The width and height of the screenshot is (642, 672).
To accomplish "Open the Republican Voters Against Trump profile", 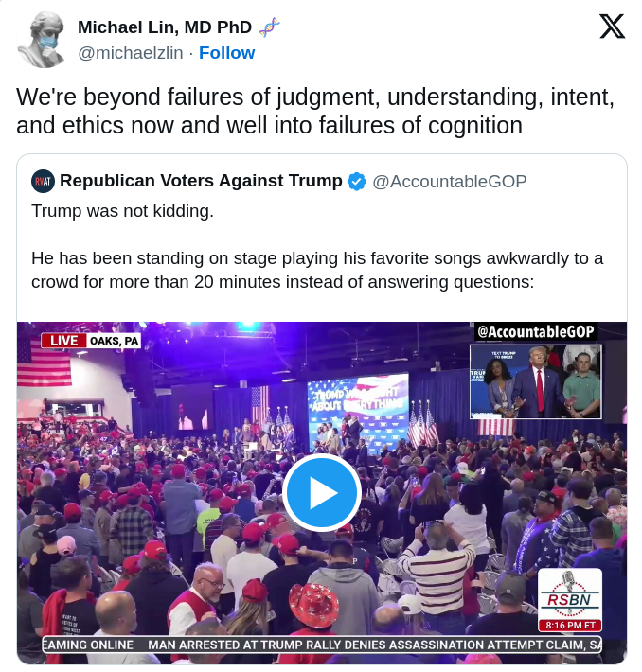I will tap(201, 181).
